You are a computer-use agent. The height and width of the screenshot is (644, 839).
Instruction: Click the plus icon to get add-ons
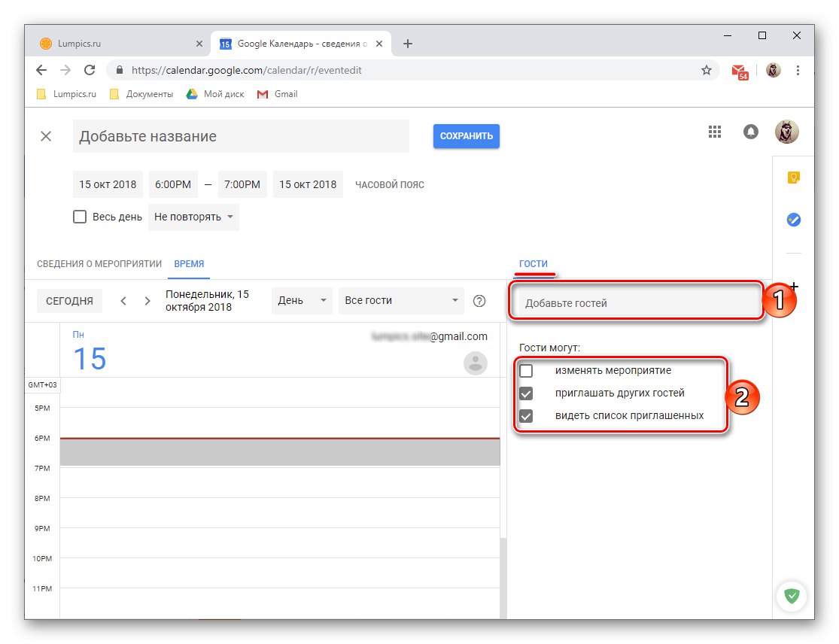(794, 286)
